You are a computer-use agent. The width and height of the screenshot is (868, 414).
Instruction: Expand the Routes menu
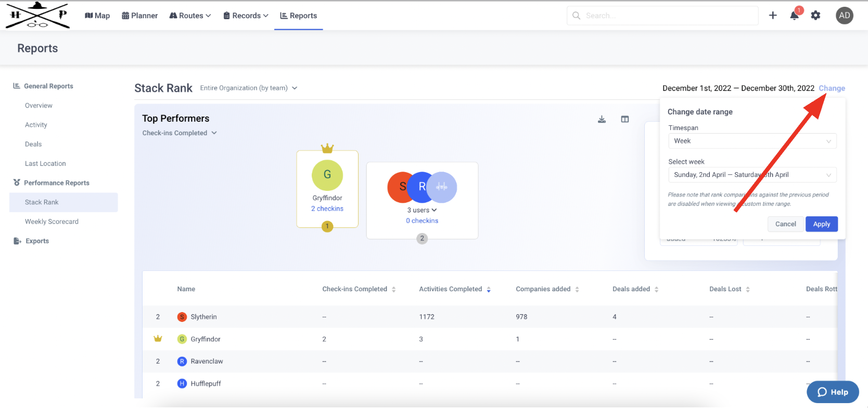pyautogui.click(x=190, y=16)
